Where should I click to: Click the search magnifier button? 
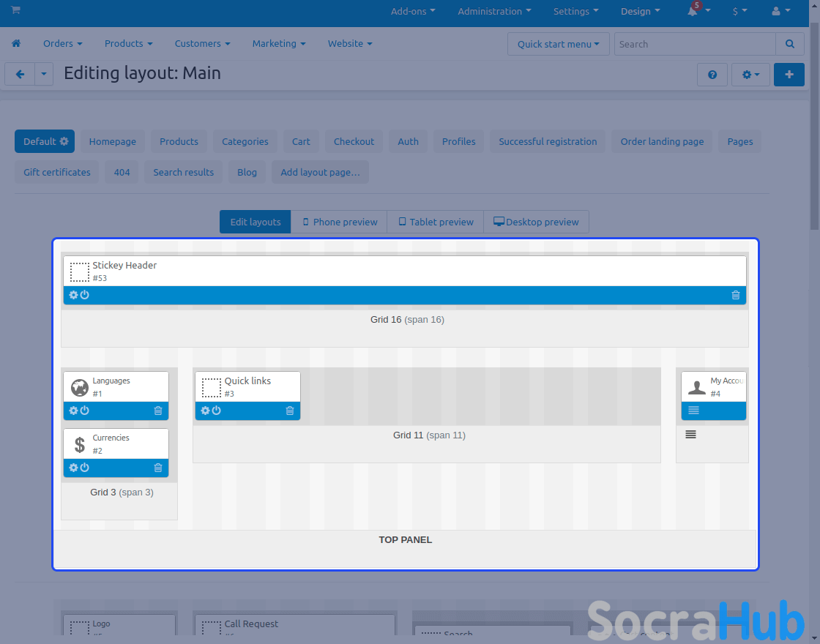[789, 44]
